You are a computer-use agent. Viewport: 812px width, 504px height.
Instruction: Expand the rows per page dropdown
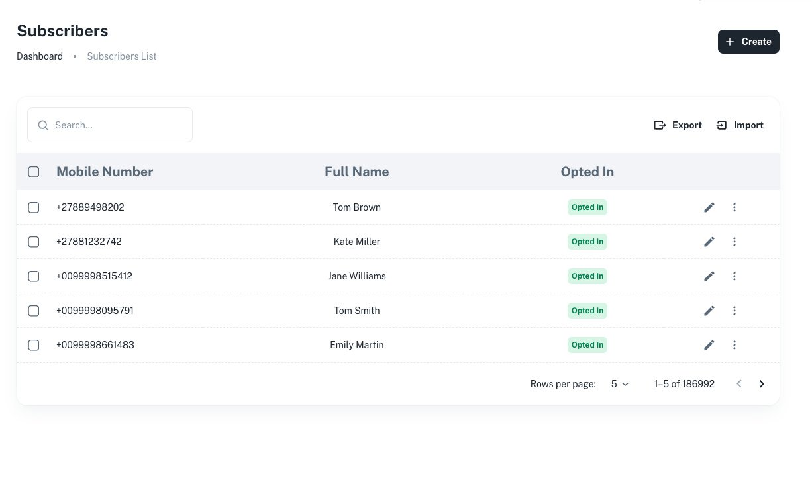[620, 384]
